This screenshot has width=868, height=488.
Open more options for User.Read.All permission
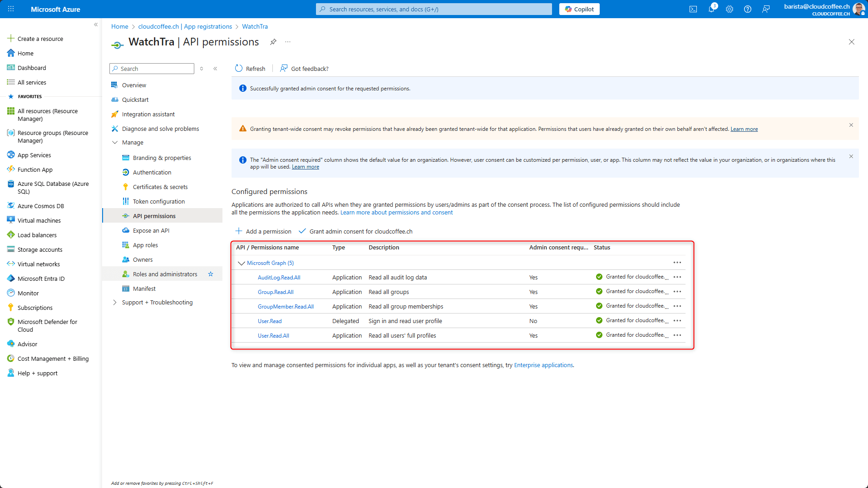[677, 335]
